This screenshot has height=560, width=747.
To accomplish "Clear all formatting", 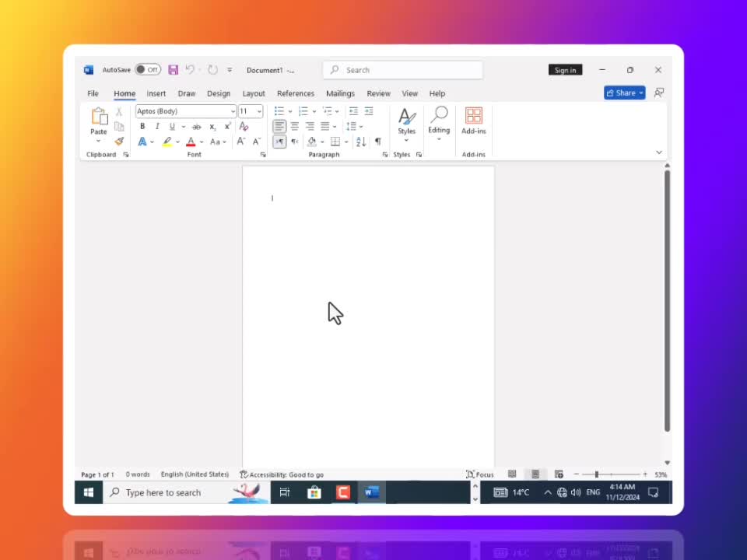I will point(244,126).
